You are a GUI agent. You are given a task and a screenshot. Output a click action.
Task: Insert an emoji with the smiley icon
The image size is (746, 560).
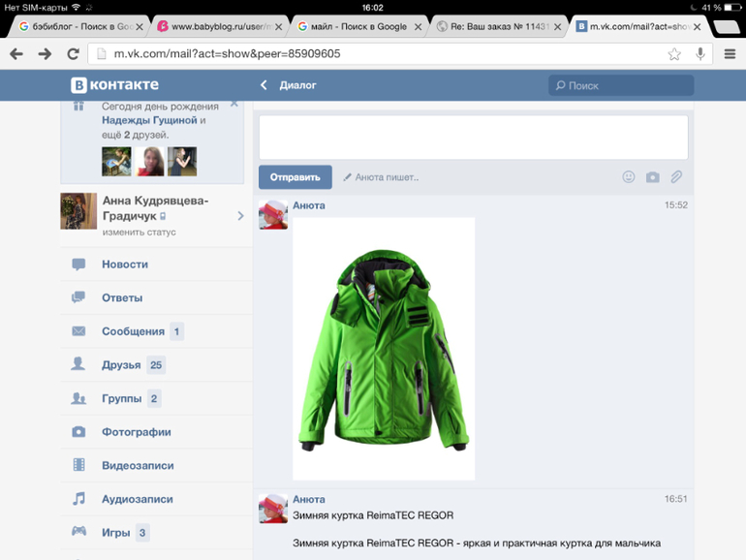[x=629, y=177]
